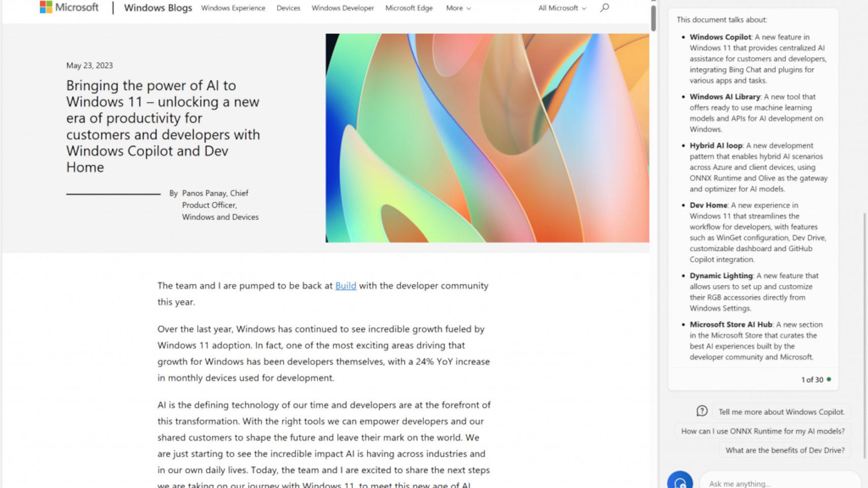Expand the More menu
Screen dimensions: 868x488
click(x=458, y=8)
